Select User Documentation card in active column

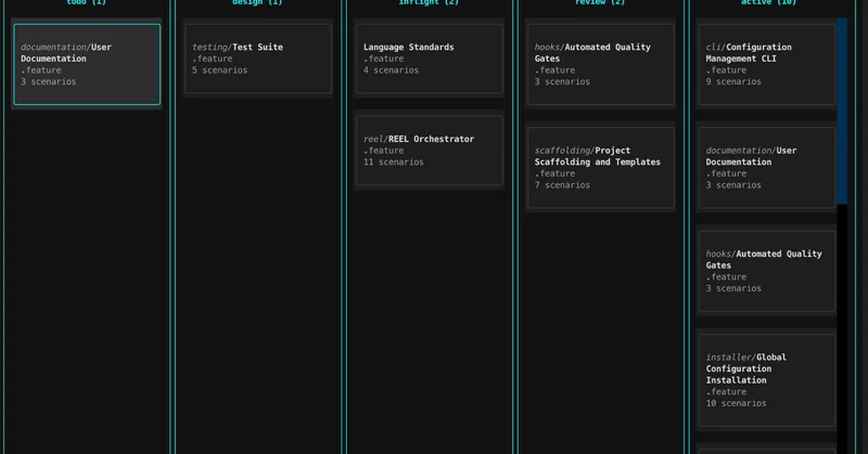tap(766, 168)
